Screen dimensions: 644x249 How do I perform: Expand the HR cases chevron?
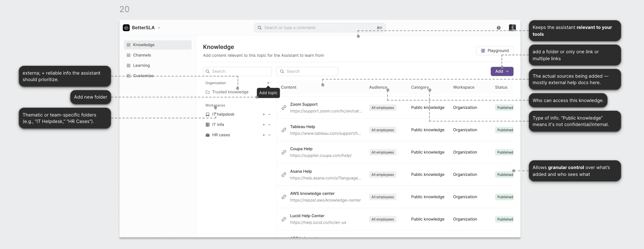(x=269, y=135)
